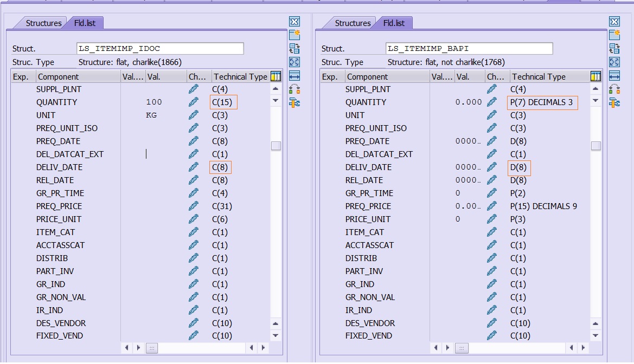Click the scroll-down arrow of the left field list
Screen dimensions: 634x364
click(276, 101)
